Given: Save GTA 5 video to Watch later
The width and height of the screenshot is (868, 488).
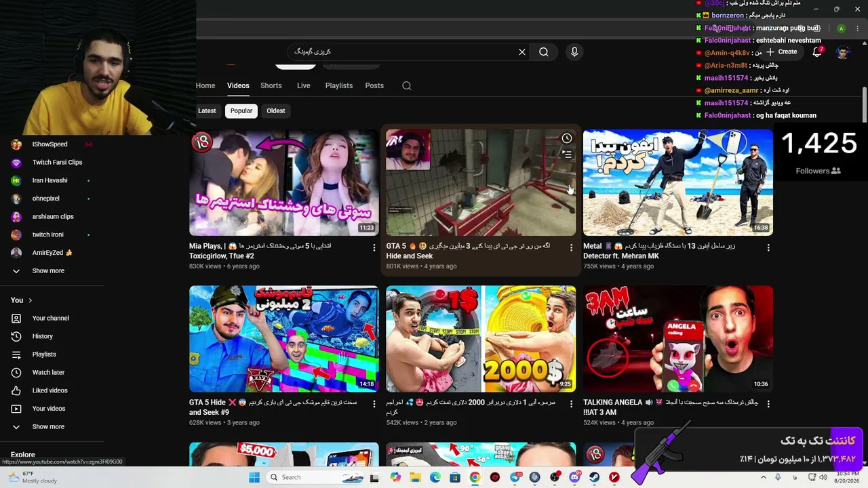Looking at the screenshot, I should click(x=567, y=138).
